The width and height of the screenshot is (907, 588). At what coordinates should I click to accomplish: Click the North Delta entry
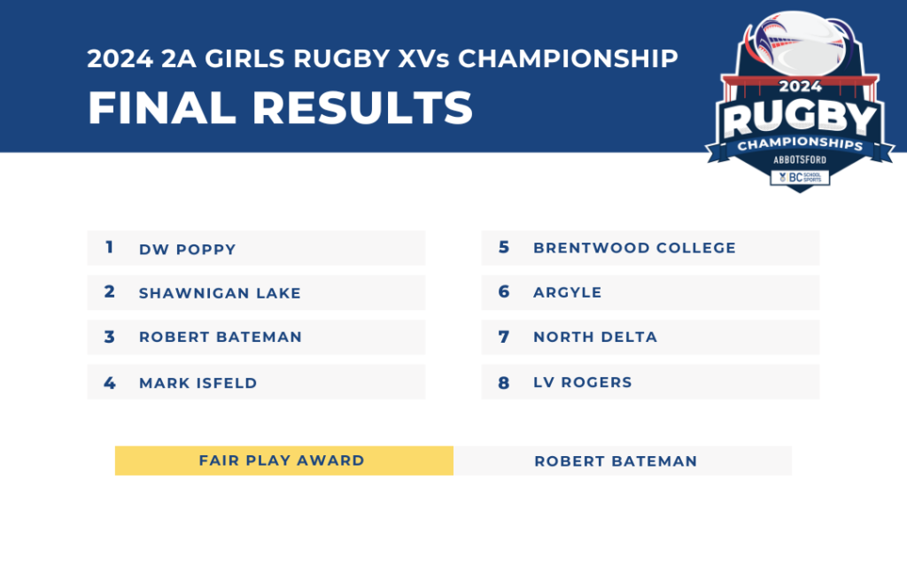coord(650,337)
